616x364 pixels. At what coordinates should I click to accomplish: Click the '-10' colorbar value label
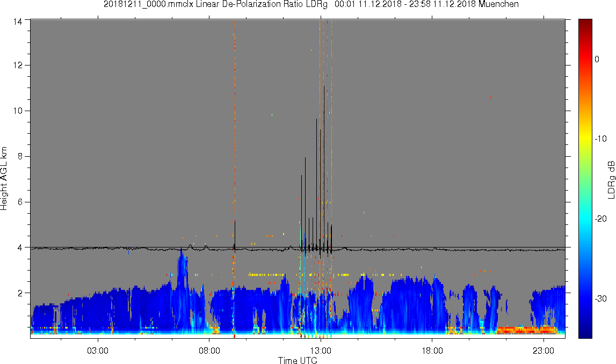600,139
